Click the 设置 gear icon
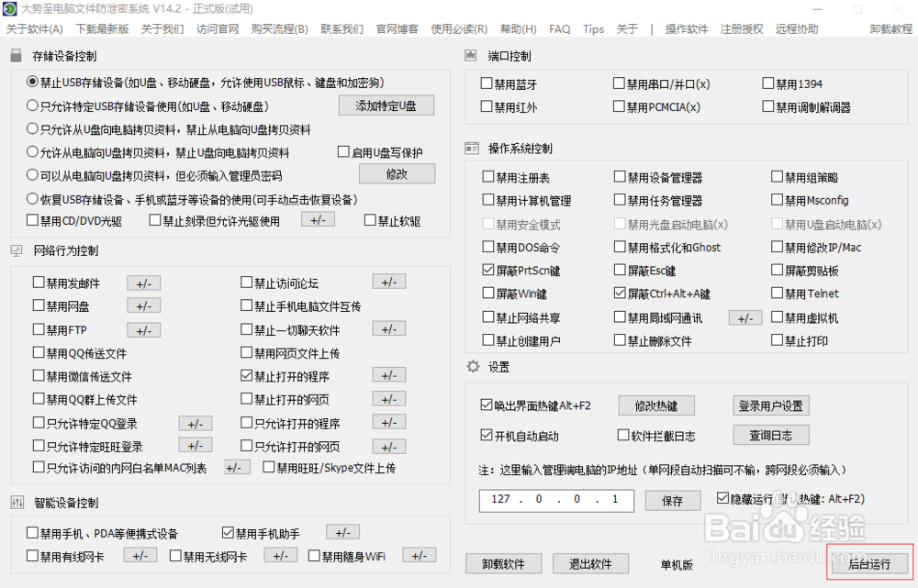918x588 pixels. (472, 366)
